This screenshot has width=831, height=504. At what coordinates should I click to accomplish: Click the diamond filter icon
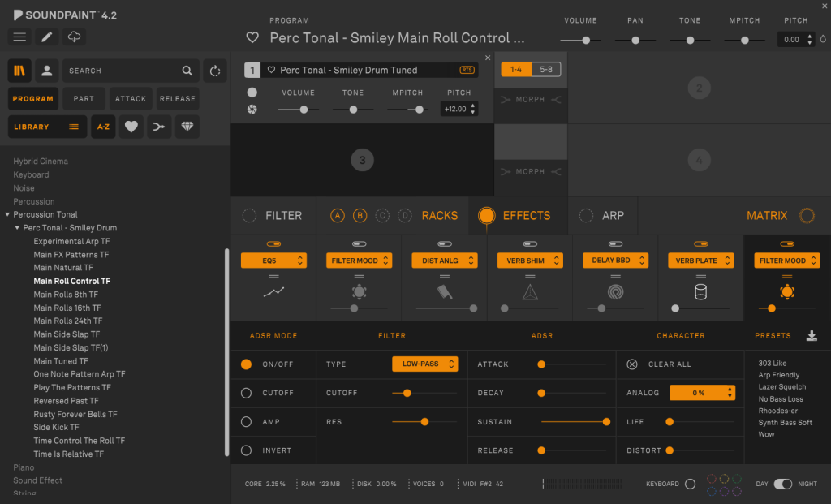187,127
